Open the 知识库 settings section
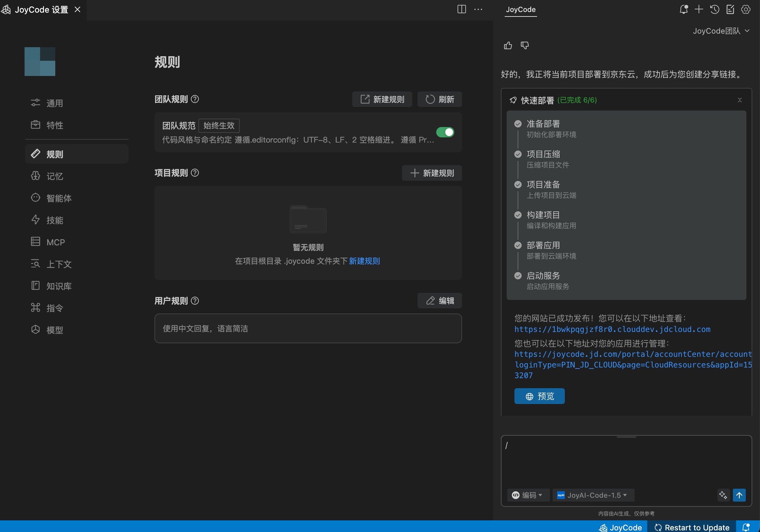The image size is (760, 532). 77,286
